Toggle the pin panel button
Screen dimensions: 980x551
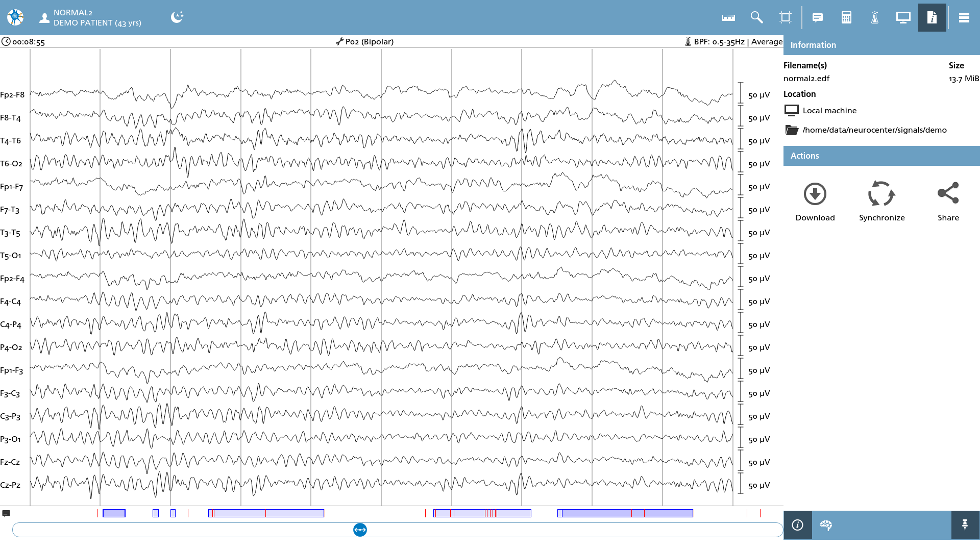click(x=965, y=525)
